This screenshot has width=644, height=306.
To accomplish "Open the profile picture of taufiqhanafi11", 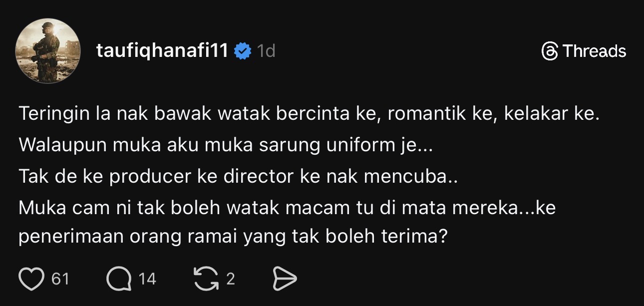I will [48, 51].
